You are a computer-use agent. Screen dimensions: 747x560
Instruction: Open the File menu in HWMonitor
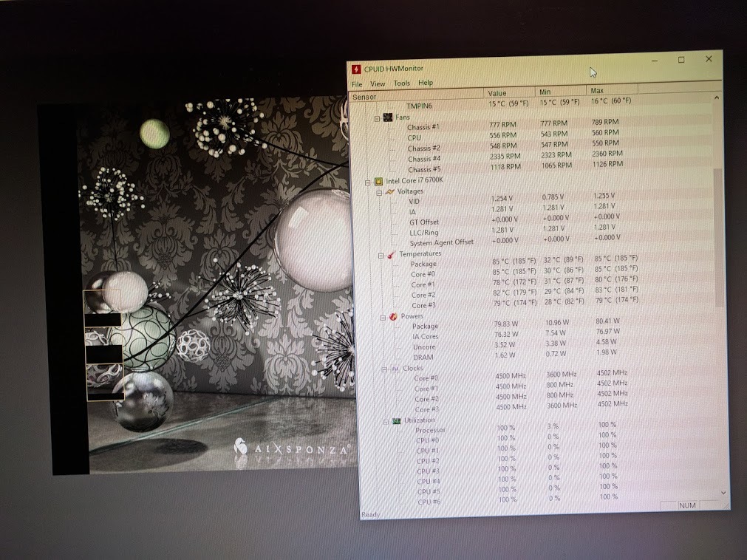pyautogui.click(x=357, y=84)
